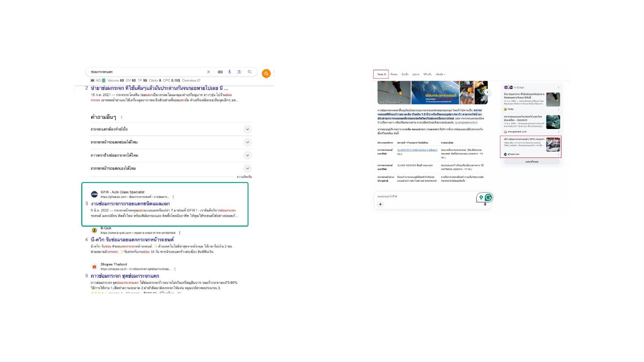This screenshot has height=362, width=644.
Task: Open Pantip source card thumbnail
Action: click(x=553, y=99)
